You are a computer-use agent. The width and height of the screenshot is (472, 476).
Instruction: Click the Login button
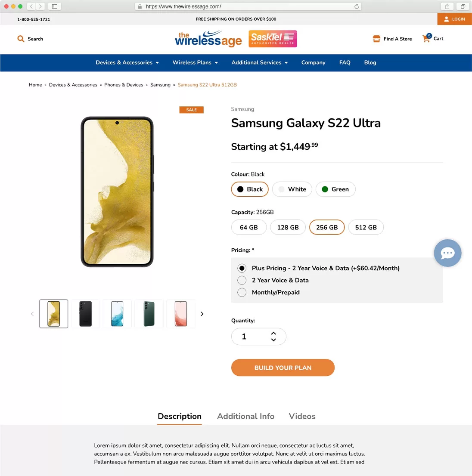[x=454, y=19]
